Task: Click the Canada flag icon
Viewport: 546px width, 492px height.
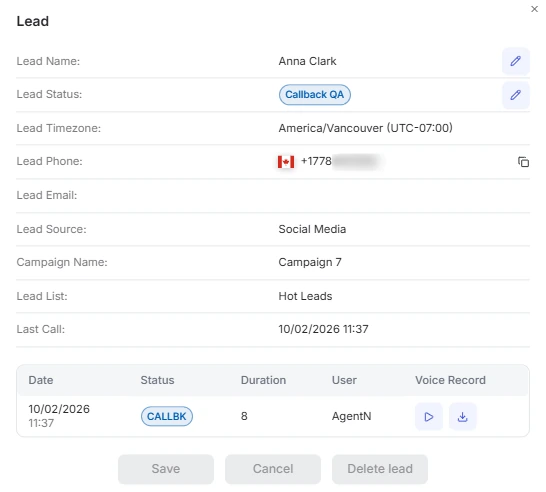Action: coord(286,162)
